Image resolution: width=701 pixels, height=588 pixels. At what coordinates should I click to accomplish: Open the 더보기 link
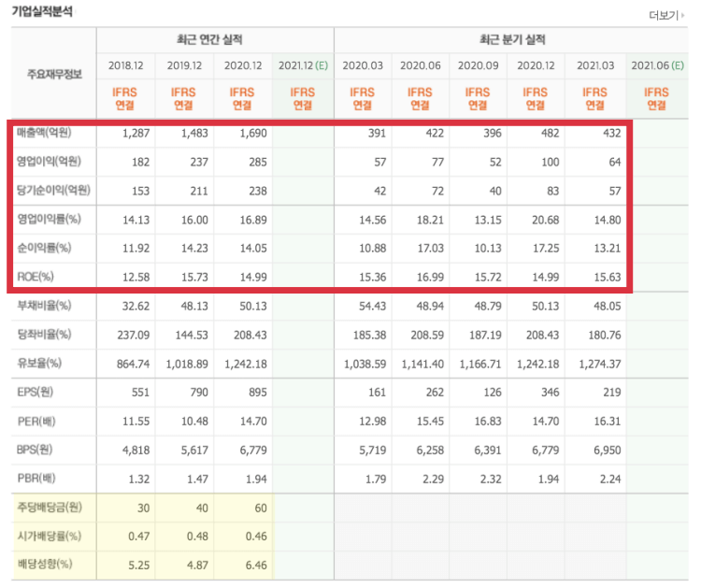[666, 15]
